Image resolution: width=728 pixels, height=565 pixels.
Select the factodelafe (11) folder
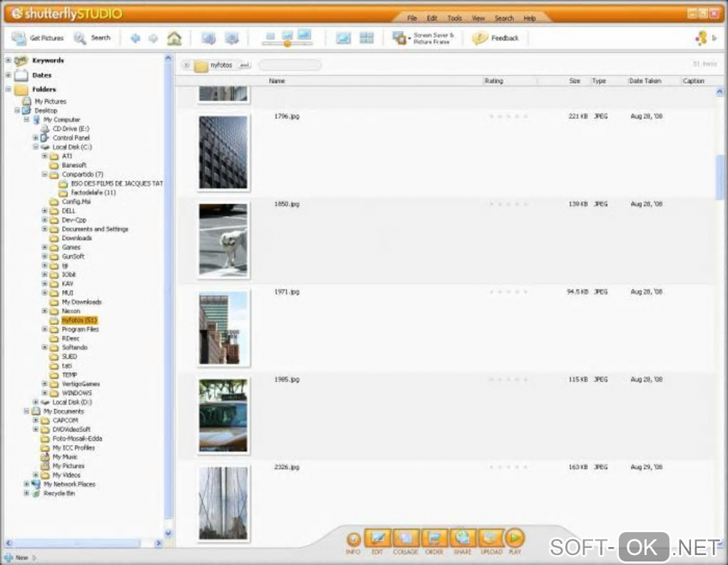(93, 192)
